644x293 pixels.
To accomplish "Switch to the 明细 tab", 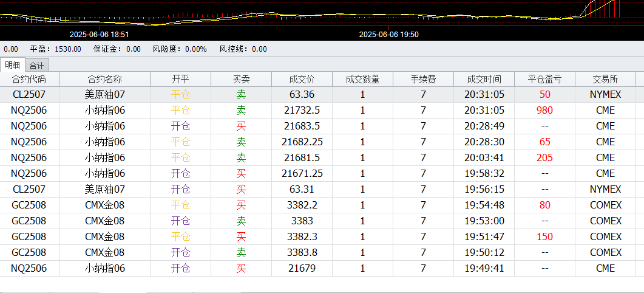I will click(12, 65).
